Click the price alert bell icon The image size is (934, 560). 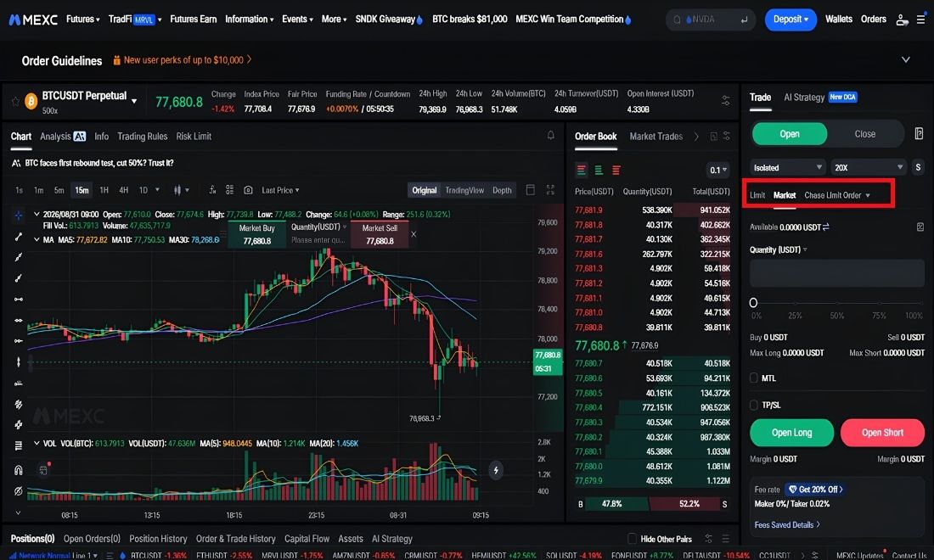click(550, 136)
